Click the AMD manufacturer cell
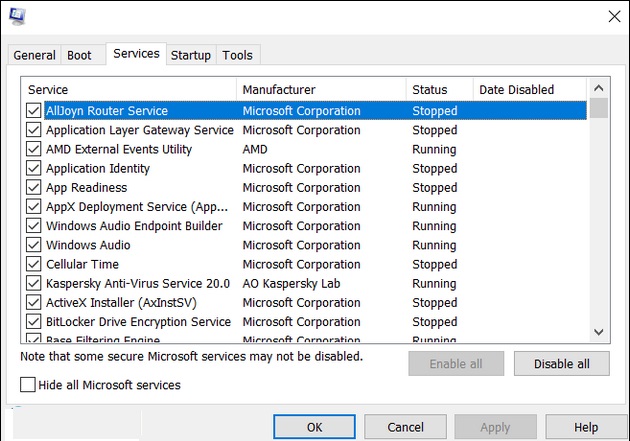 click(255, 149)
